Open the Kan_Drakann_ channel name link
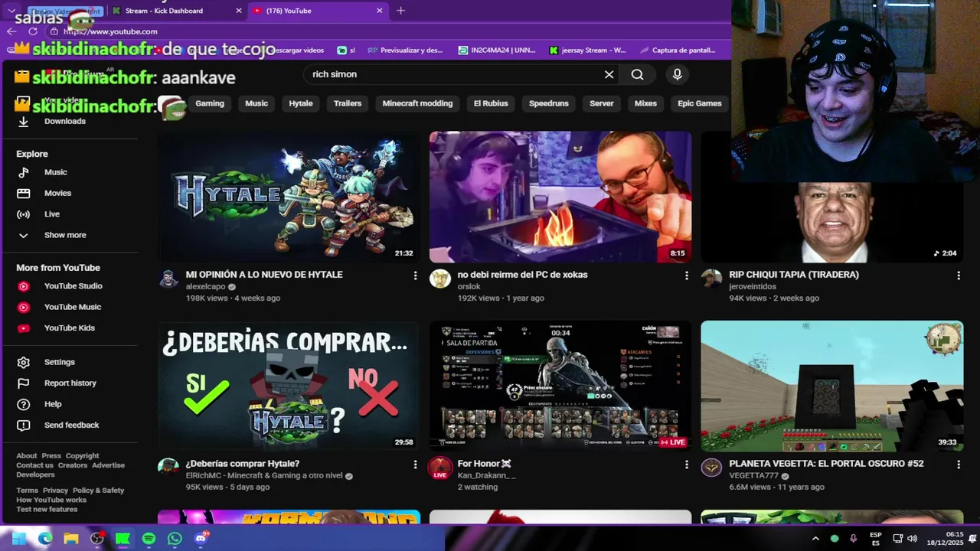Image resolution: width=980 pixels, height=551 pixels. click(486, 475)
